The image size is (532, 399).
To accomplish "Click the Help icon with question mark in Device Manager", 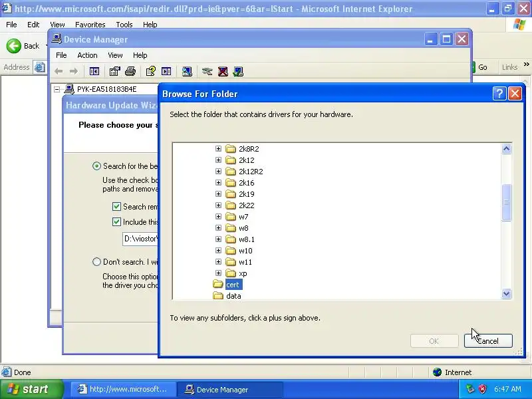I will click(x=150, y=71).
